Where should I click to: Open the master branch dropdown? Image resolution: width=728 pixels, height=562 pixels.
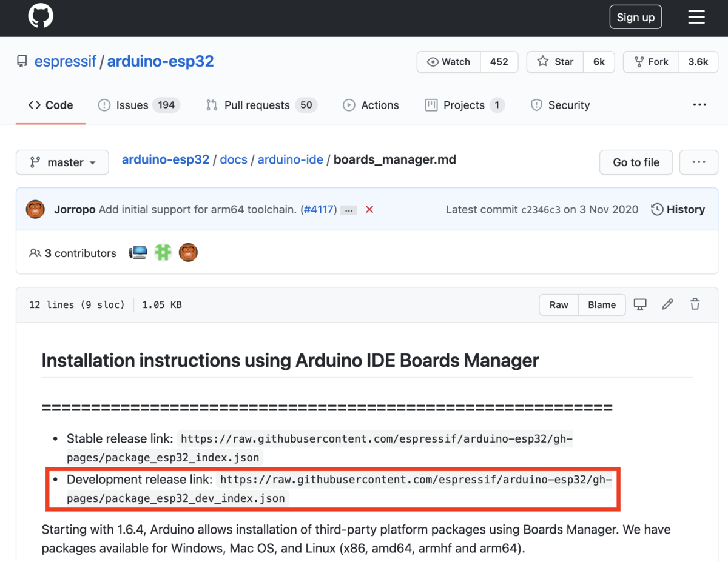pyautogui.click(x=62, y=162)
